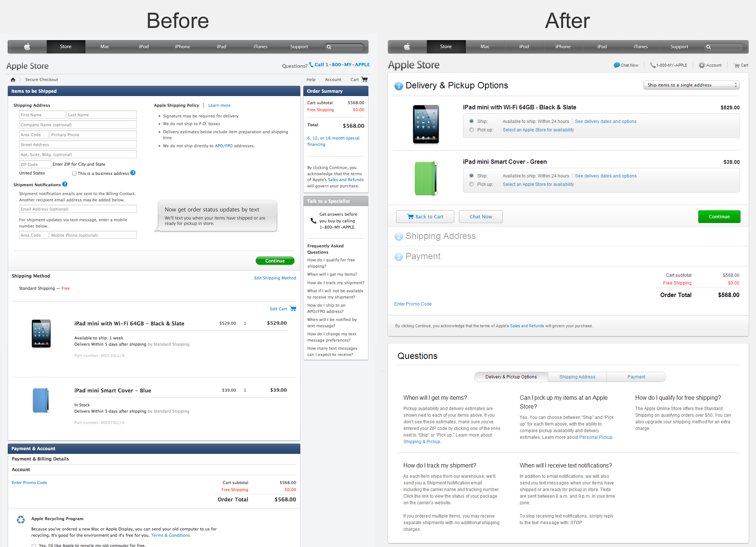Click the Cart icon in the Before header
This screenshot has width=756, height=547.
(364, 79)
